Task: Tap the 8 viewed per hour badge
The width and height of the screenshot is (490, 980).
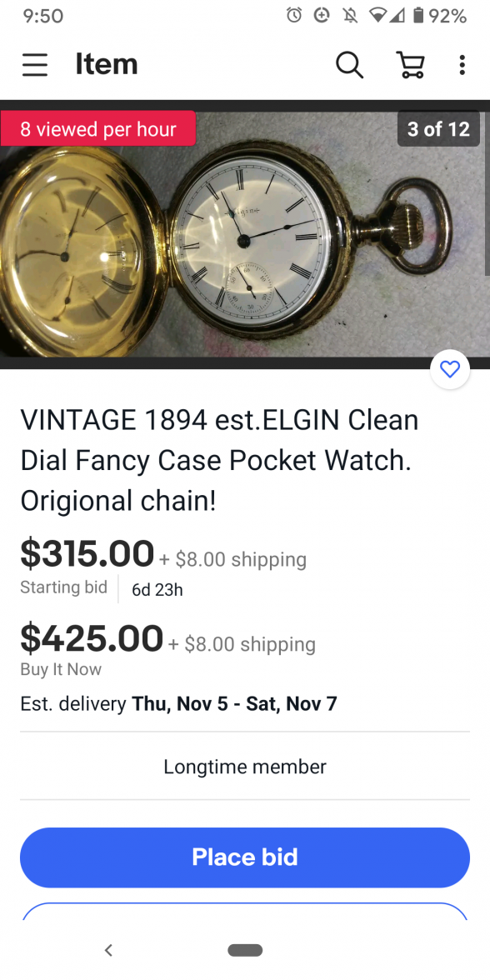Action: pos(98,128)
